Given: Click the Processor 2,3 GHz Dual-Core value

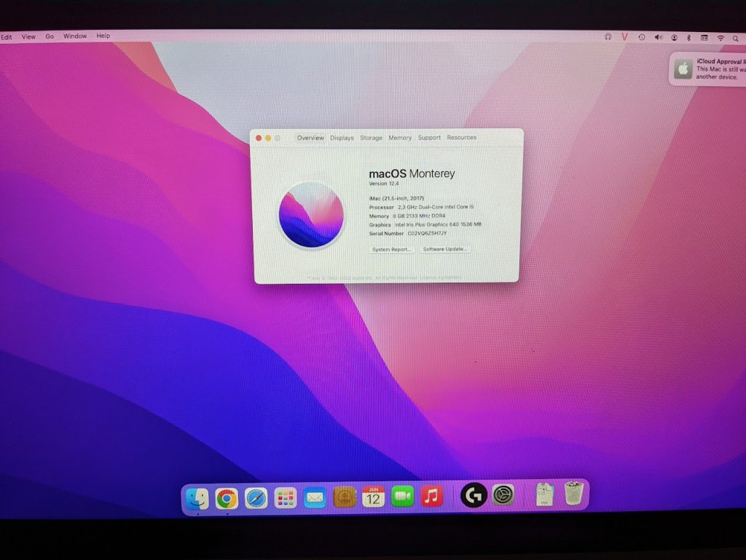Looking at the screenshot, I should [x=436, y=207].
